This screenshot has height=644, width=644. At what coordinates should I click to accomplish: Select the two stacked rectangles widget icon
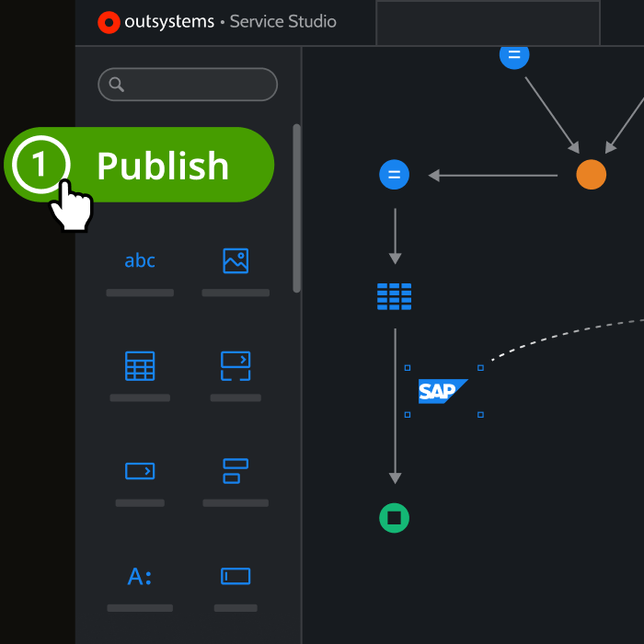pos(236,471)
